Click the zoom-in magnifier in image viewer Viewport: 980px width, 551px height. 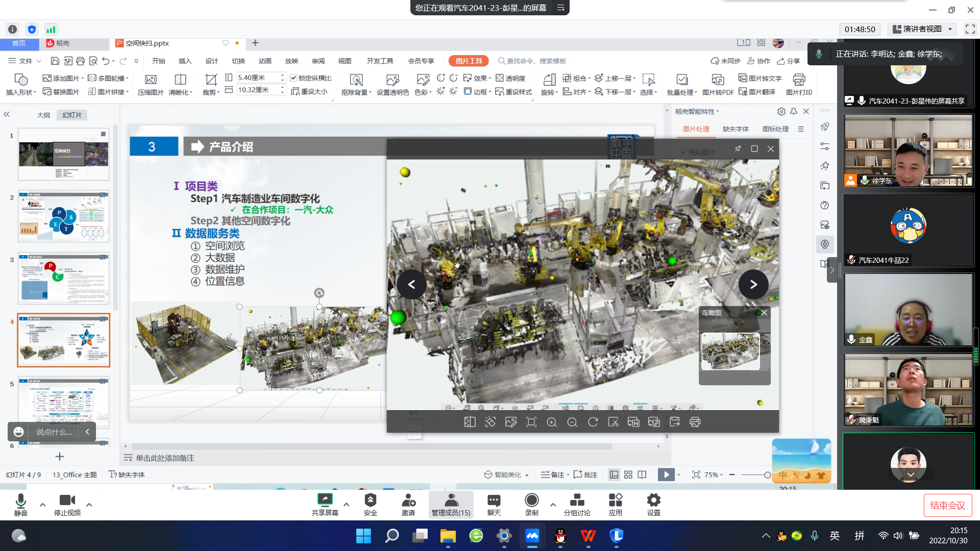552,422
